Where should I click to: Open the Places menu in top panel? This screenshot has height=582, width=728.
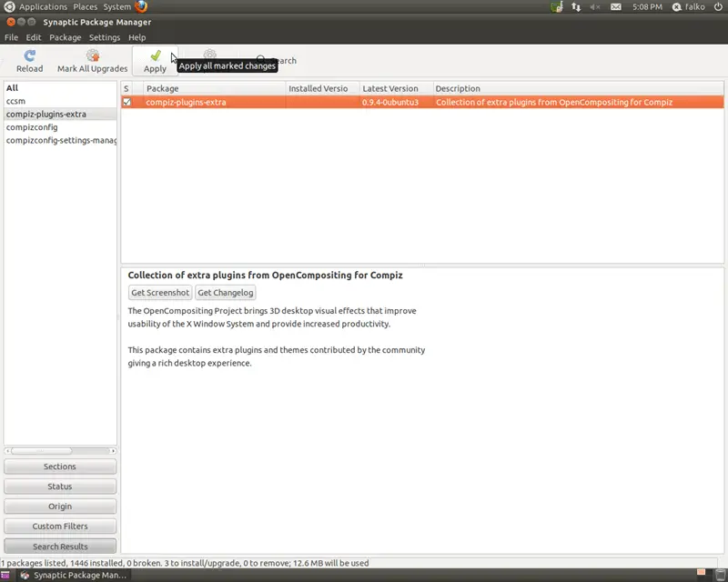[x=85, y=7]
